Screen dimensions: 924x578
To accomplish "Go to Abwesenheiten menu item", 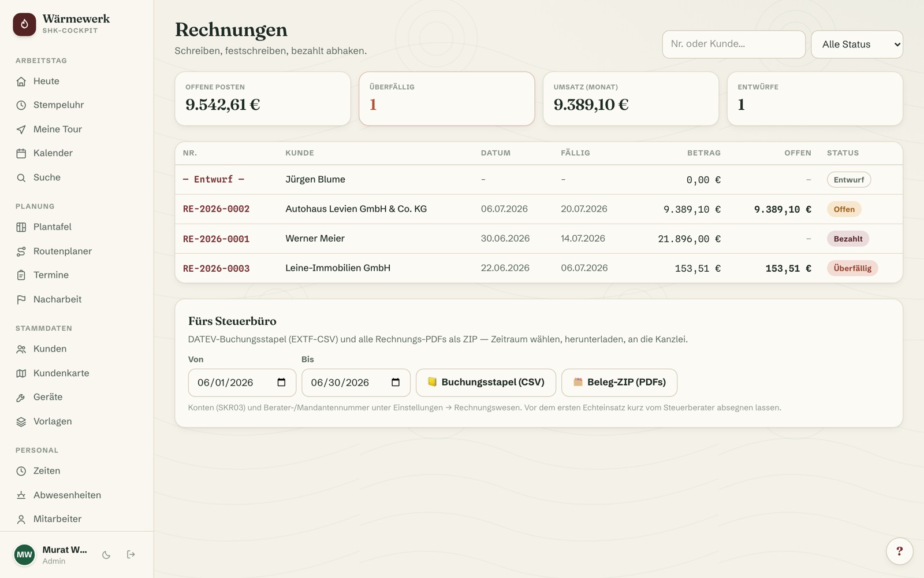I will click(x=77, y=495).
